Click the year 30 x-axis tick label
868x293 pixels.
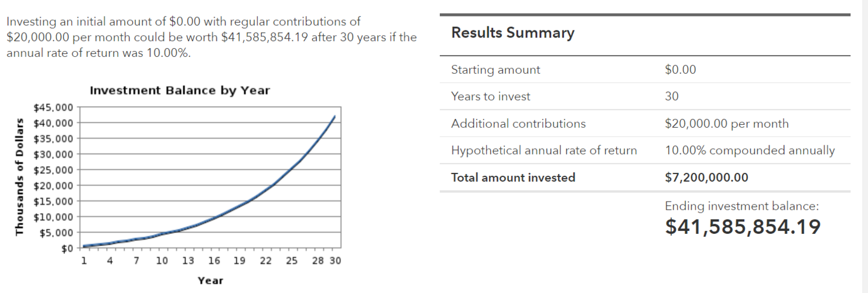pos(334,261)
